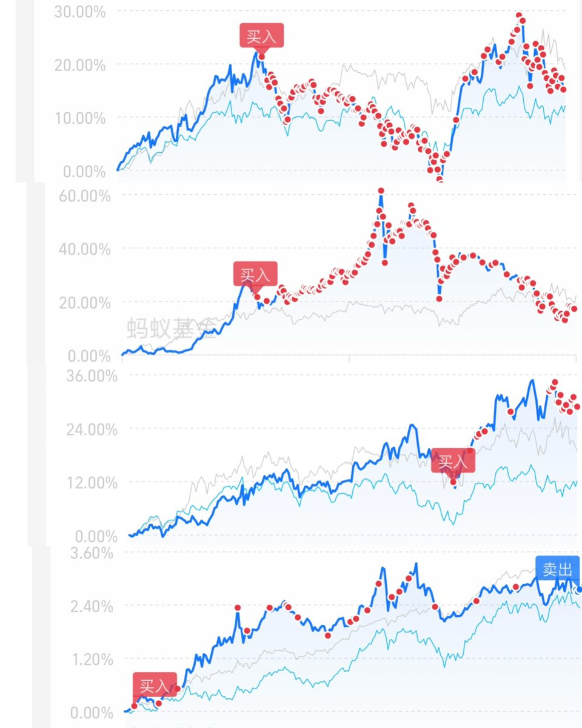
Task: Select the 买入 label on the 30.00% chart
Action: (x=261, y=36)
